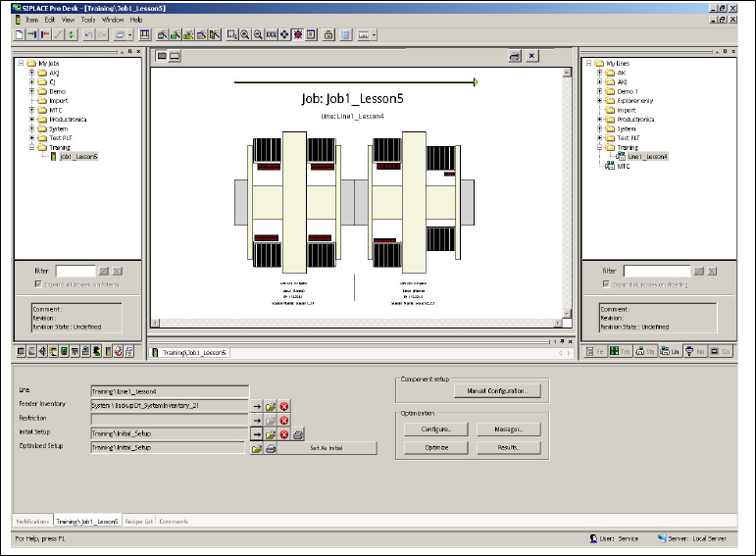Image resolution: width=756 pixels, height=556 pixels.
Task: Click the Manual Configuration button
Action: tap(497, 391)
